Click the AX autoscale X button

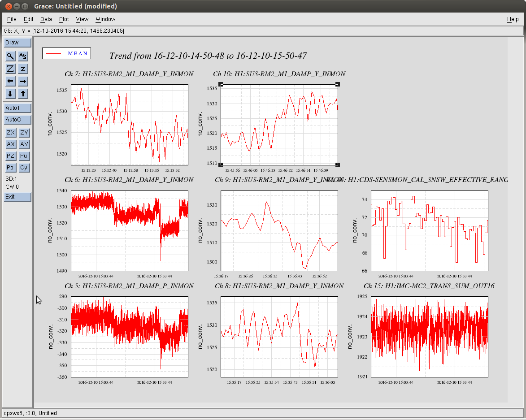tap(11, 144)
